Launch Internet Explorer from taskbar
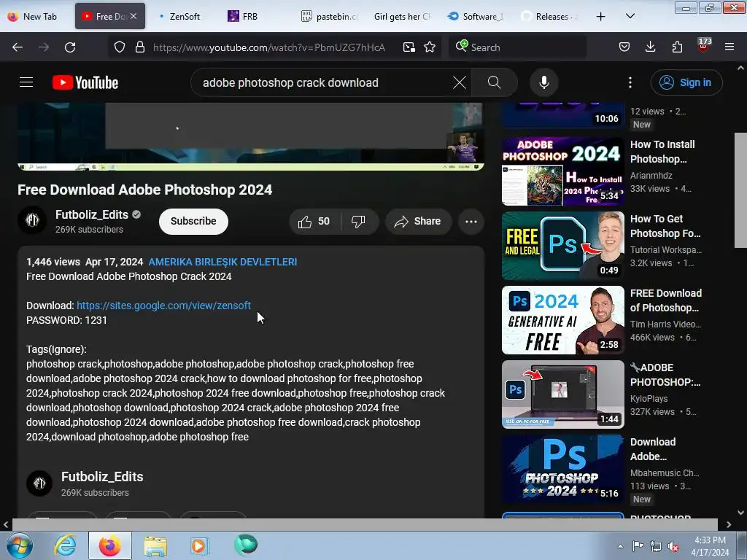 [65, 545]
